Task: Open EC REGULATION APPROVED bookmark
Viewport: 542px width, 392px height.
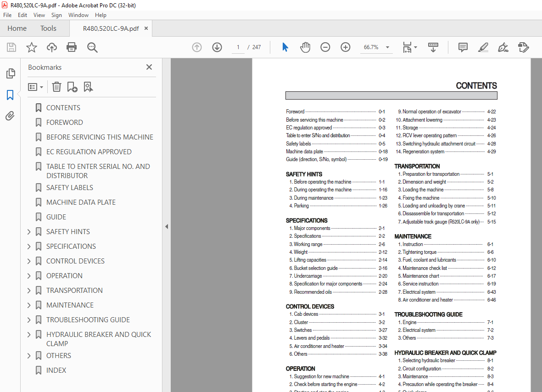Action: click(89, 152)
